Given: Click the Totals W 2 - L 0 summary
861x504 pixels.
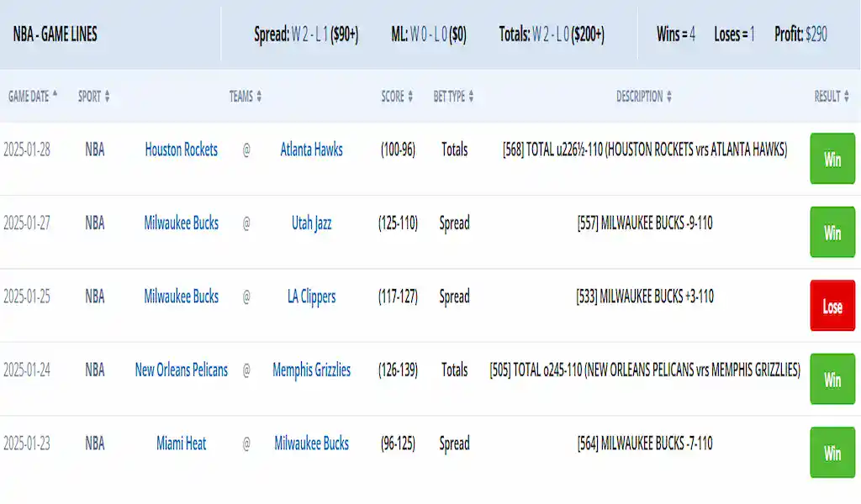Looking at the screenshot, I should [x=552, y=34].
